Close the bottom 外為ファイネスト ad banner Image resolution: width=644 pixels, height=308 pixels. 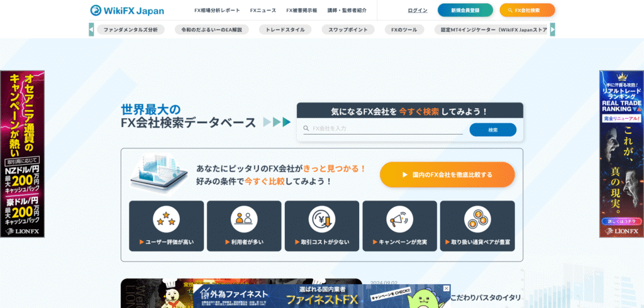447,289
